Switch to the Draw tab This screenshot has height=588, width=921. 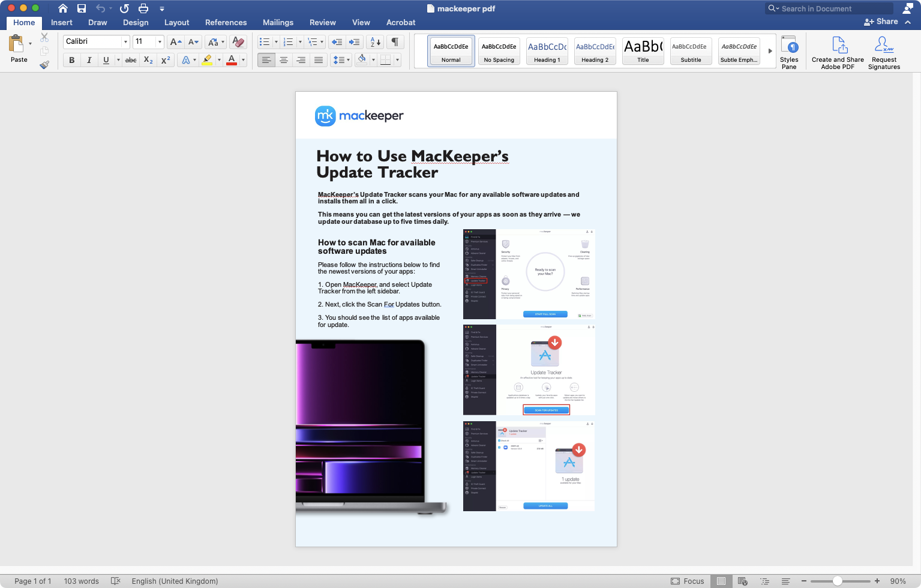coord(98,23)
